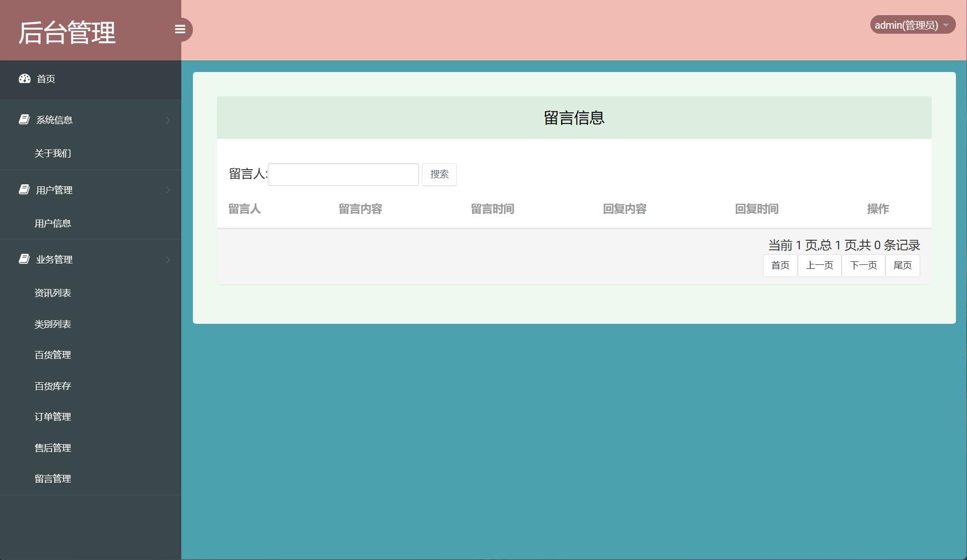Open the 首页 sidebar item

click(x=46, y=79)
